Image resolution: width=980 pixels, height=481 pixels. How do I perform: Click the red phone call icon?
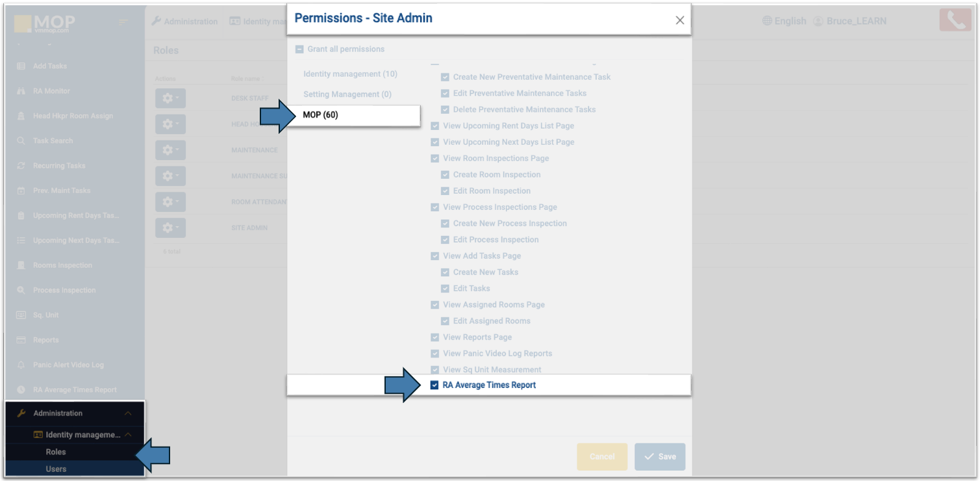(955, 20)
